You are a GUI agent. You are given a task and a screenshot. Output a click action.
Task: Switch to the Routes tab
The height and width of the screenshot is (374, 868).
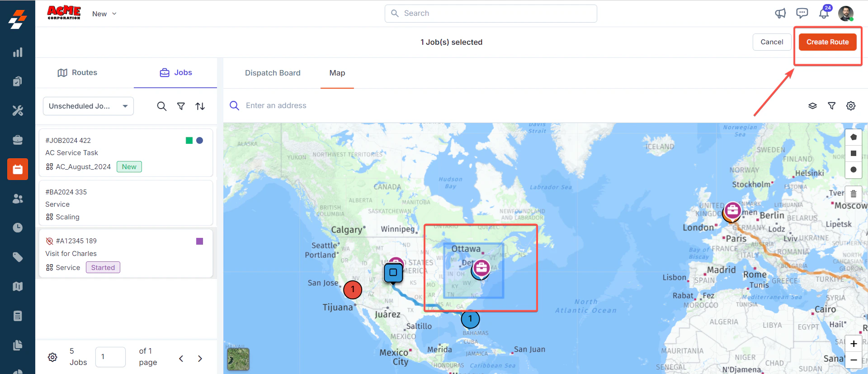point(77,73)
